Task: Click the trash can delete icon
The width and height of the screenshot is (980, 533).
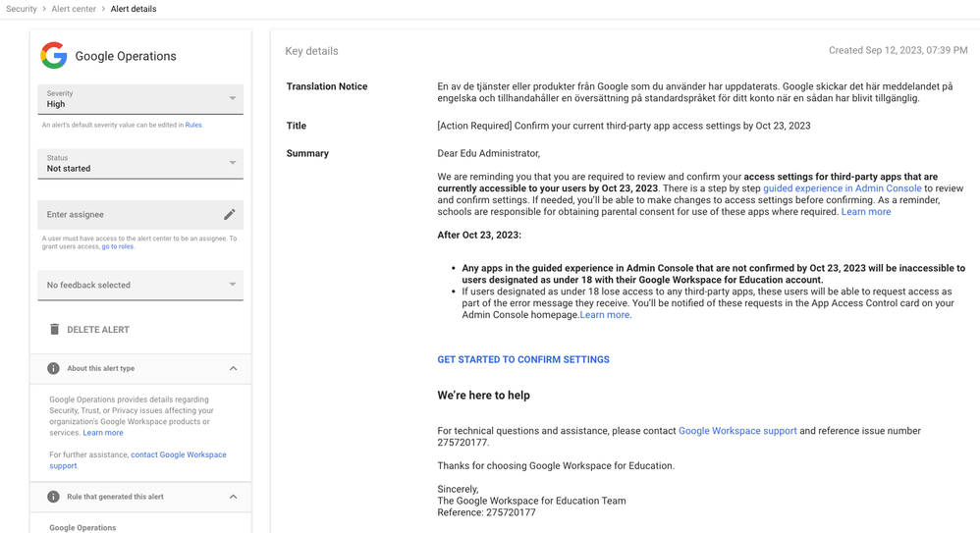Action: [x=54, y=329]
